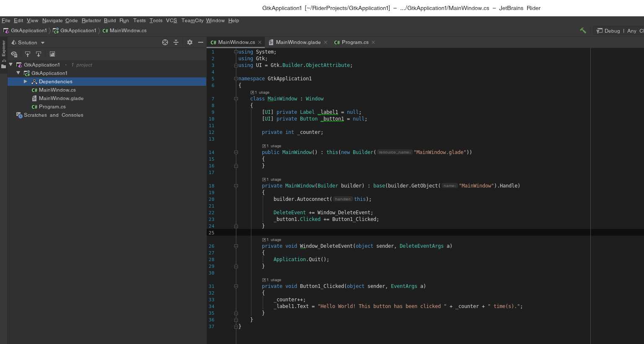Collapse the GtkApplication1 project node

pyautogui.click(x=18, y=73)
